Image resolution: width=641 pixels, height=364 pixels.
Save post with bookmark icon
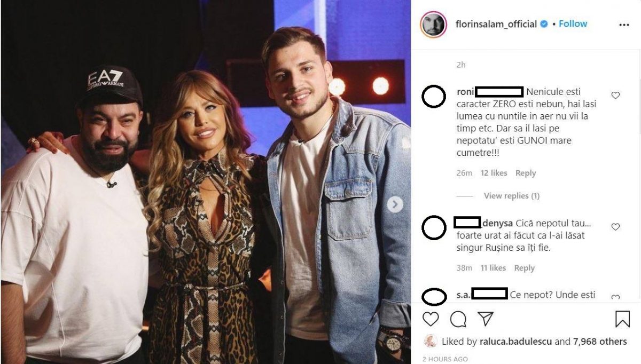pos(622,319)
